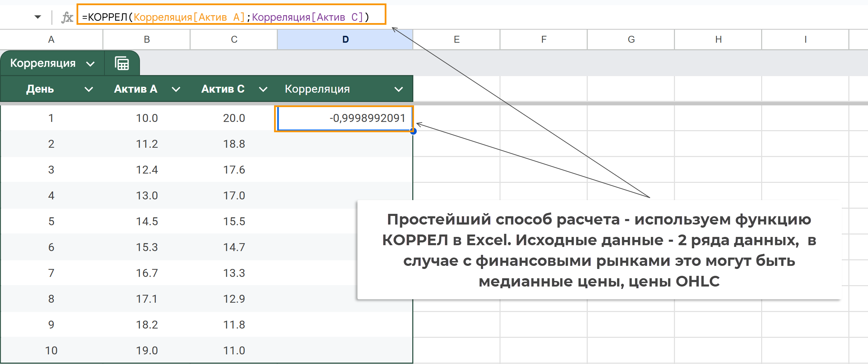Image resolution: width=868 pixels, height=364 pixels.
Task: Click inside the КОРРЕЛ formula bar
Action: (231, 17)
